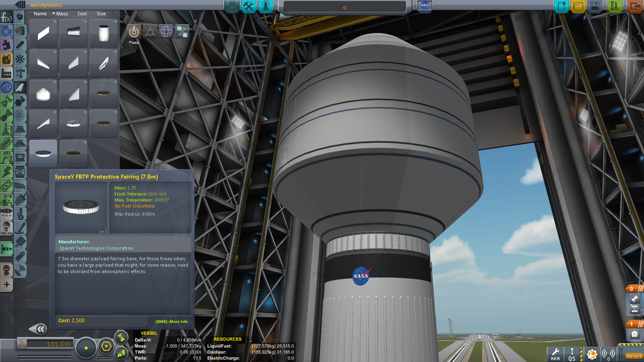Open the Action Groups wrench-and-screwdriver tab

tap(249, 6)
